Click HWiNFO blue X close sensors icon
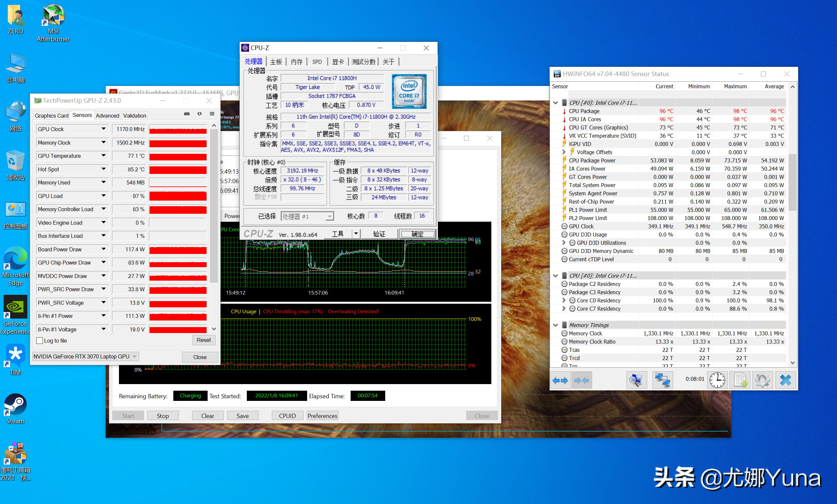 click(x=786, y=380)
